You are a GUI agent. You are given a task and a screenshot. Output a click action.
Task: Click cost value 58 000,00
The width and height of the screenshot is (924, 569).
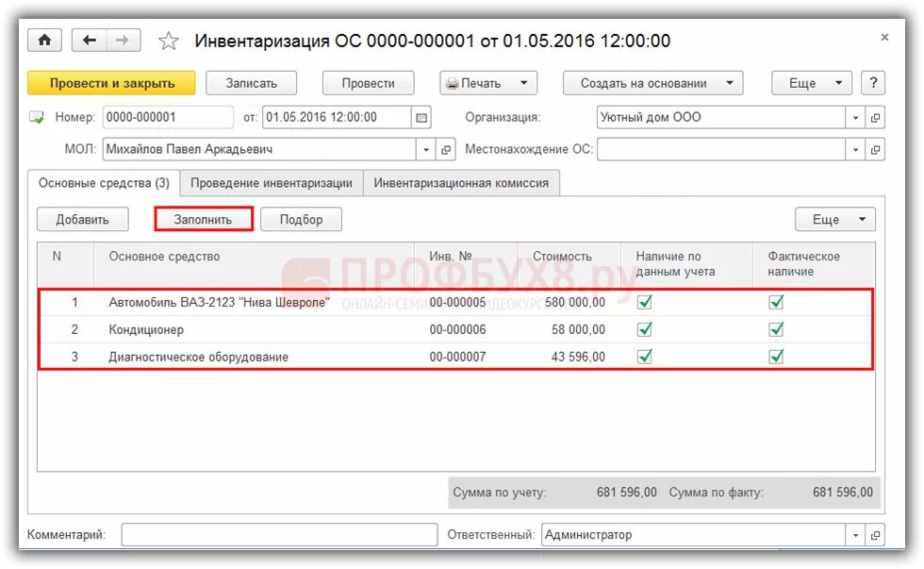[x=578, y=329]
